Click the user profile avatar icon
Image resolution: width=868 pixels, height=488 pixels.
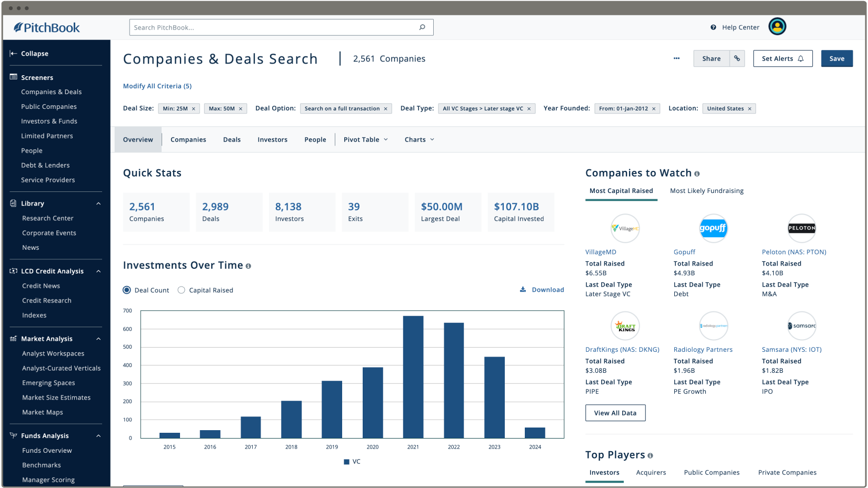tap(777, 26)
